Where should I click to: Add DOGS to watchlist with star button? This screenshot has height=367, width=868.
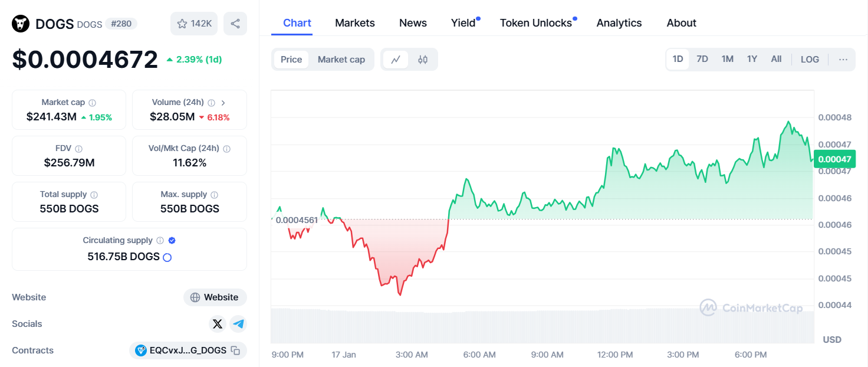(x=194, y=24)
